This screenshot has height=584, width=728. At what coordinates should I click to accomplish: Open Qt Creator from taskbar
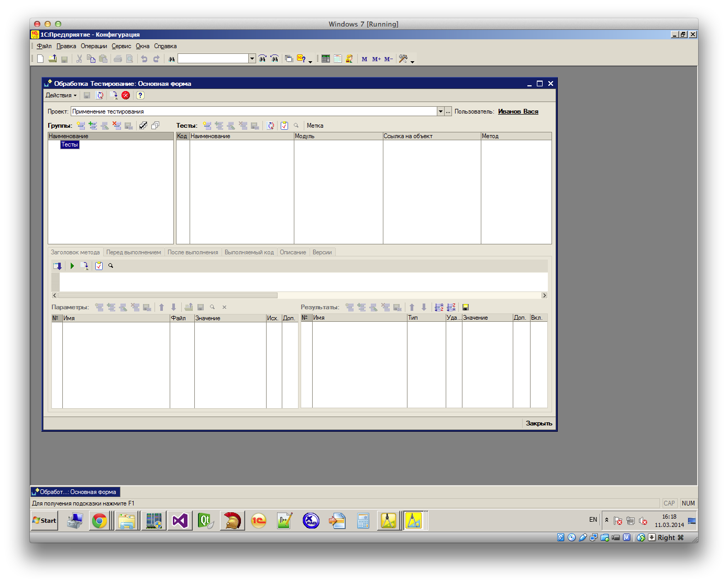coord(205,521)
